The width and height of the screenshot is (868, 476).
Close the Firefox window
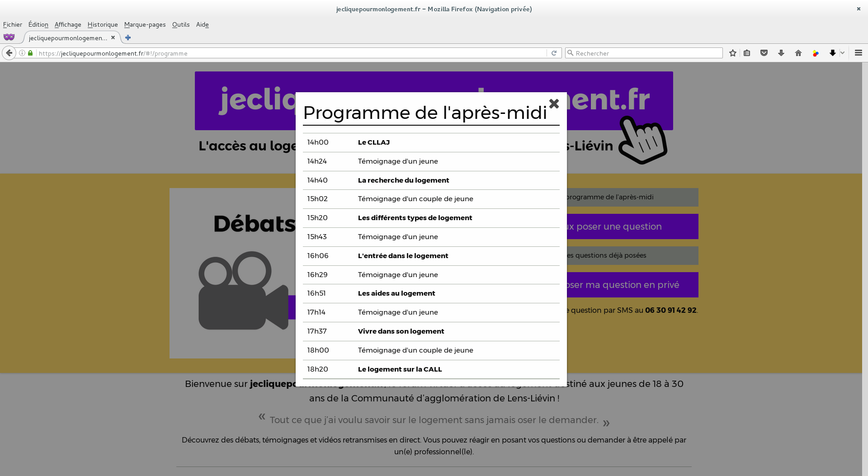(x=859, y=9)
